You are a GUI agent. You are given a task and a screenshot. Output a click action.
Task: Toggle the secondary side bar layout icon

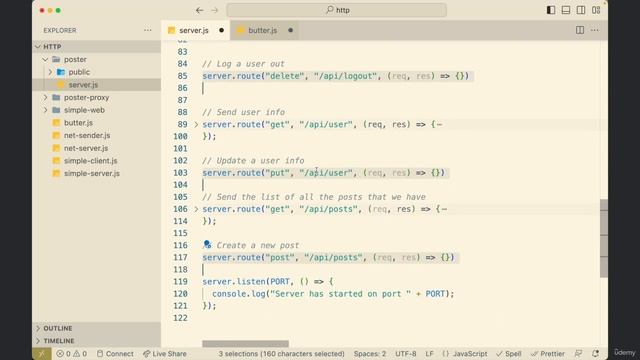581,10
